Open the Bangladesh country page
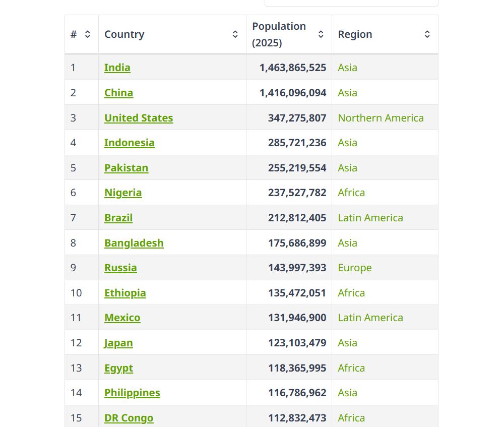This screenshot has height=427, width=504. click(134, 242)
